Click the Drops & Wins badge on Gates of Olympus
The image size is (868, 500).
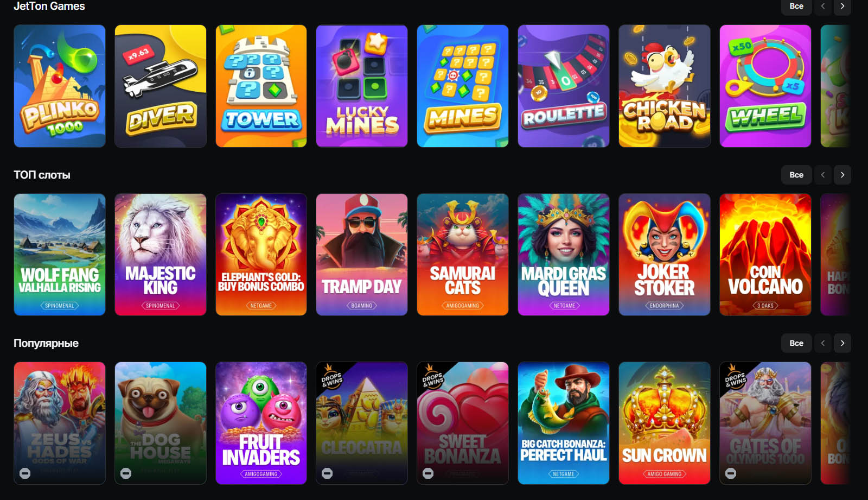click(735, 377)
